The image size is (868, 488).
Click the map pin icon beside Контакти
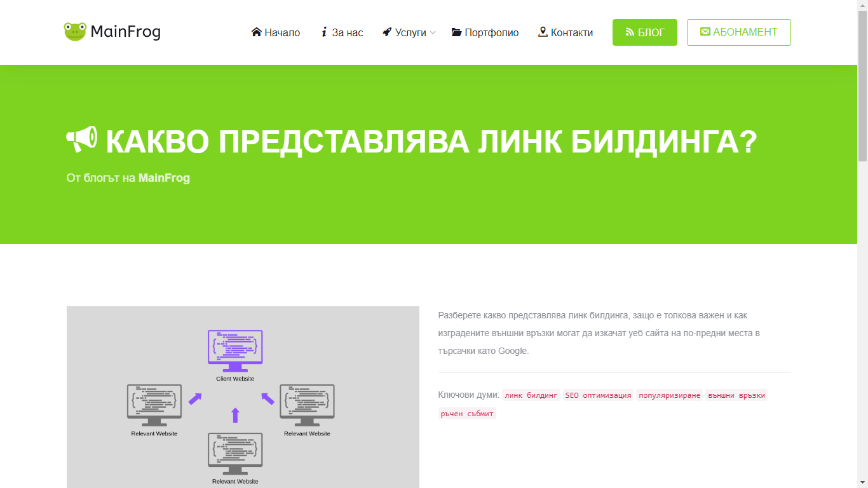[543, 32]
